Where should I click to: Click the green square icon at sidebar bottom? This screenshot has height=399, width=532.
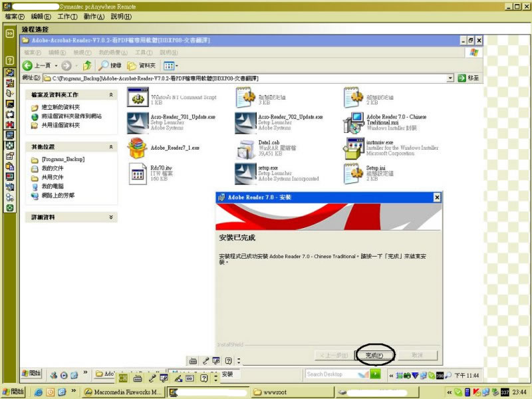(10, 208)
